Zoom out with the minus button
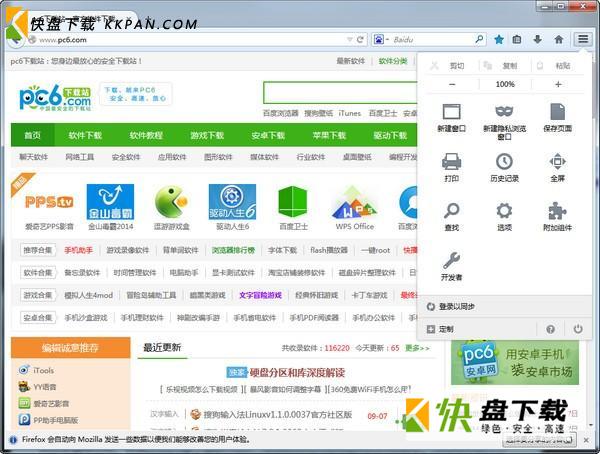 (x=452, y=84)
